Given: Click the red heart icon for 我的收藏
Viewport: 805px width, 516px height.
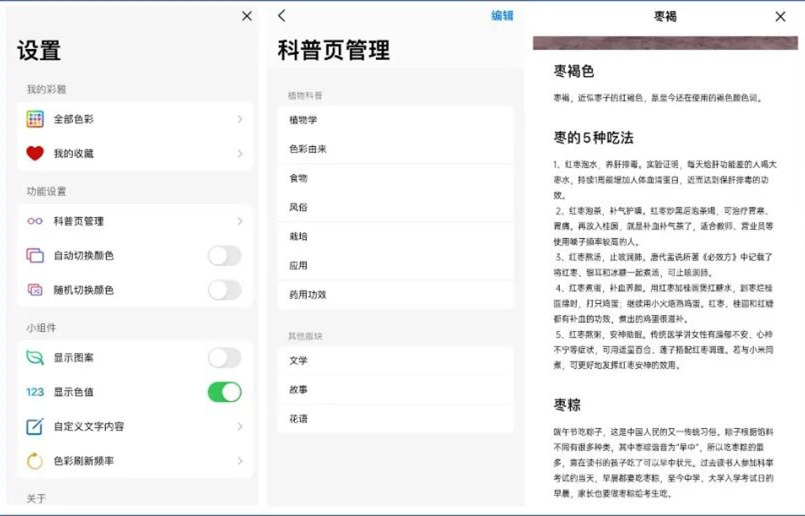Looking at the screenshot, I should (35, 153).
